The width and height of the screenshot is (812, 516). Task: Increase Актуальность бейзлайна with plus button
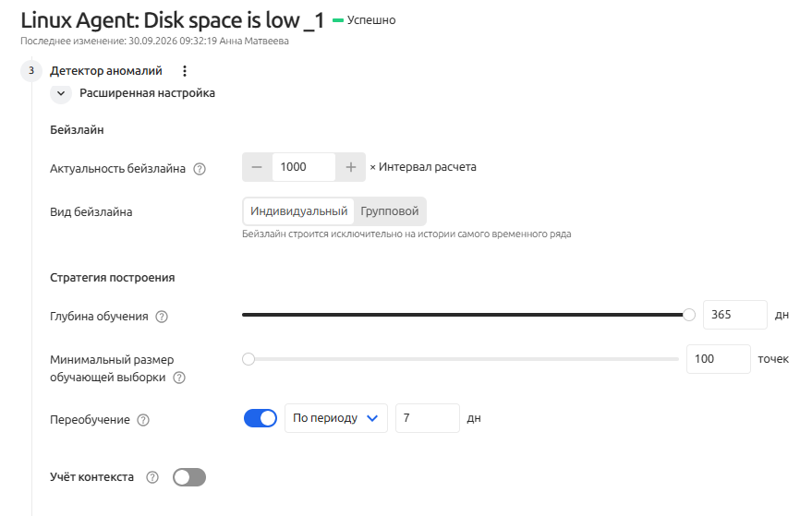pos(351,167)
